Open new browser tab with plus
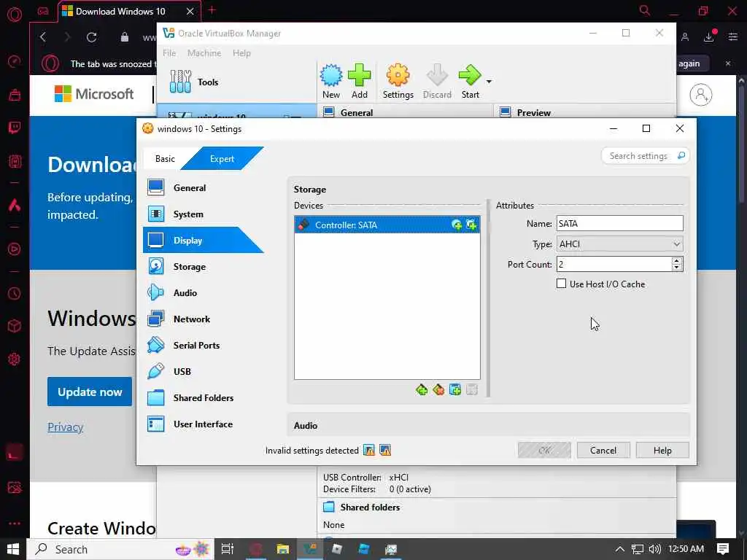The width and height of the screenshot is (747, 560). 212,10
